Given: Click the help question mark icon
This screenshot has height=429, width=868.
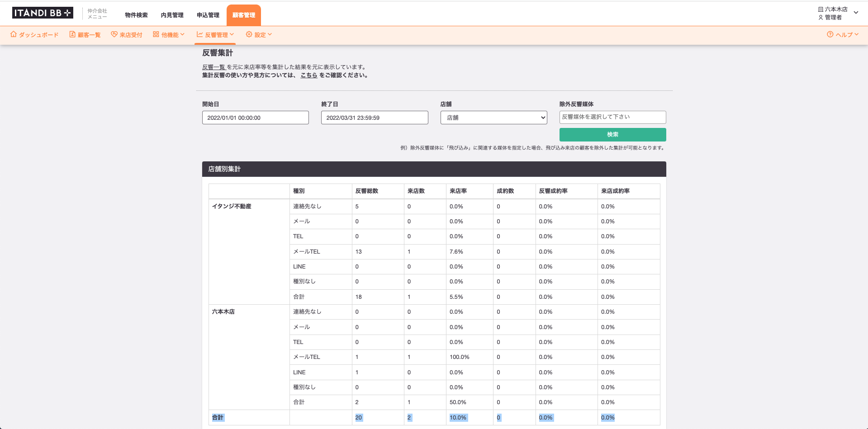Looking at the screenshot, I should 830,34.
